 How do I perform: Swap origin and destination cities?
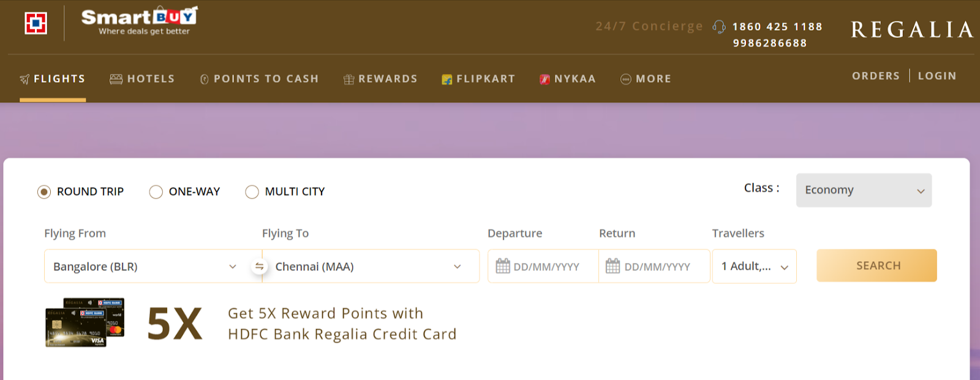pos(260,267)
